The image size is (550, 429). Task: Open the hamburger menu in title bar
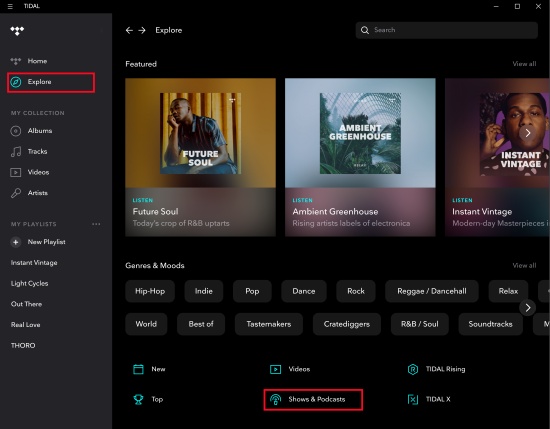10,6
